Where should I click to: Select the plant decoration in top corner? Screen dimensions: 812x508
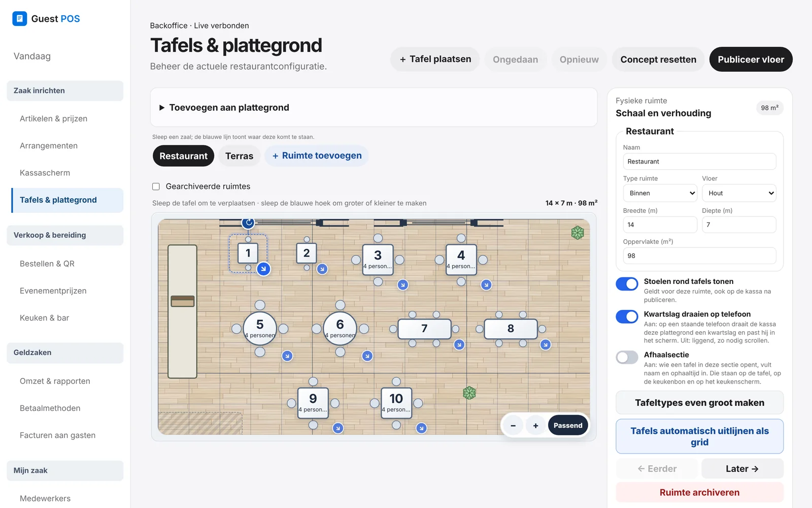click(578, 233)
